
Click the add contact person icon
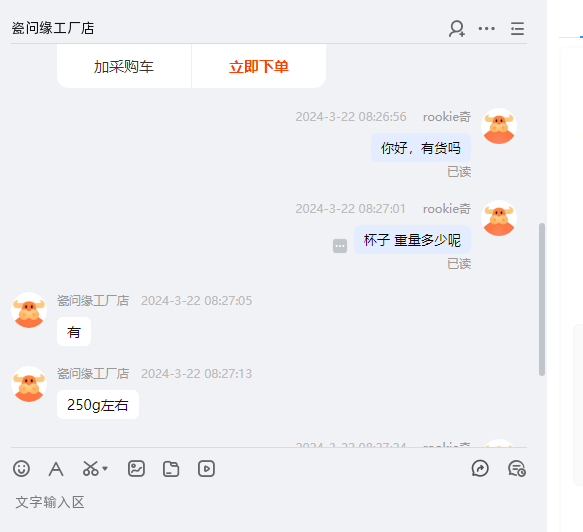click(457, 29)
